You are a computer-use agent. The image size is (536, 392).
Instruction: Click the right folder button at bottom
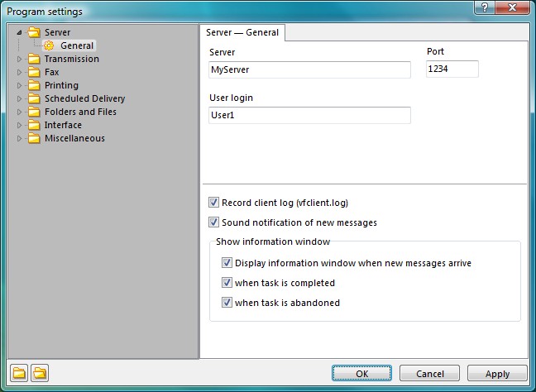(40, 373)
